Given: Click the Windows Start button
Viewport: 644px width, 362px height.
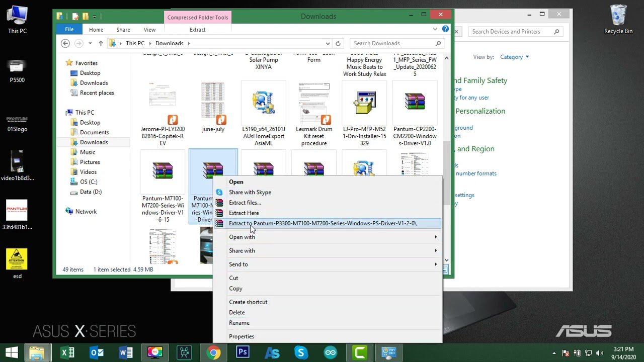Looking at the screenshot, I should (12, 352).
